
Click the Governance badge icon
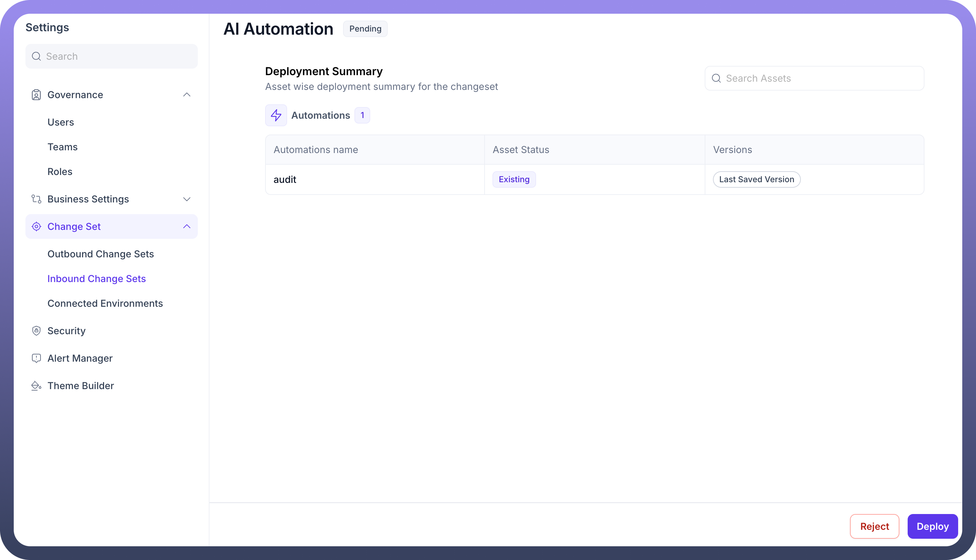click(x=36, y=95)
